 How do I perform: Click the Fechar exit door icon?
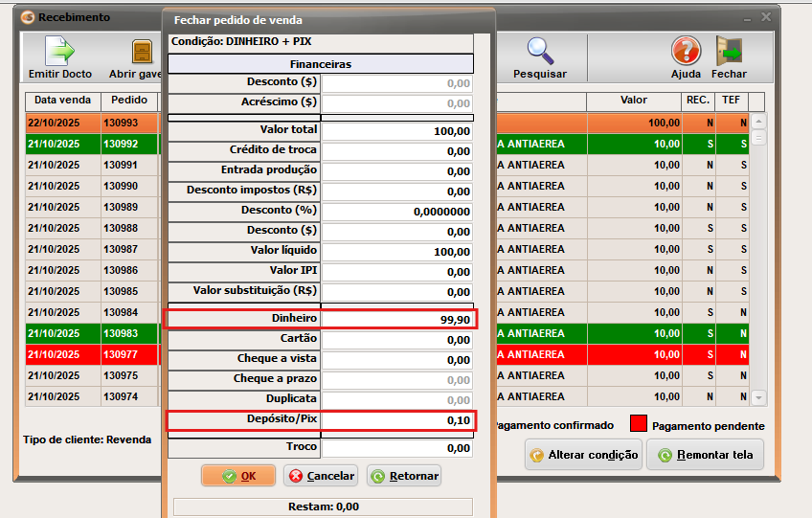pos(729,52)
